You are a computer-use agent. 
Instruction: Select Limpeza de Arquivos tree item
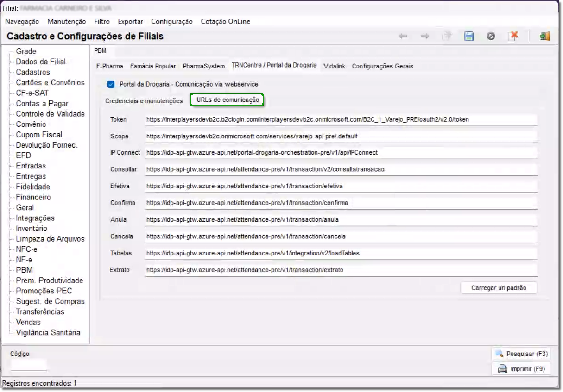51,239
